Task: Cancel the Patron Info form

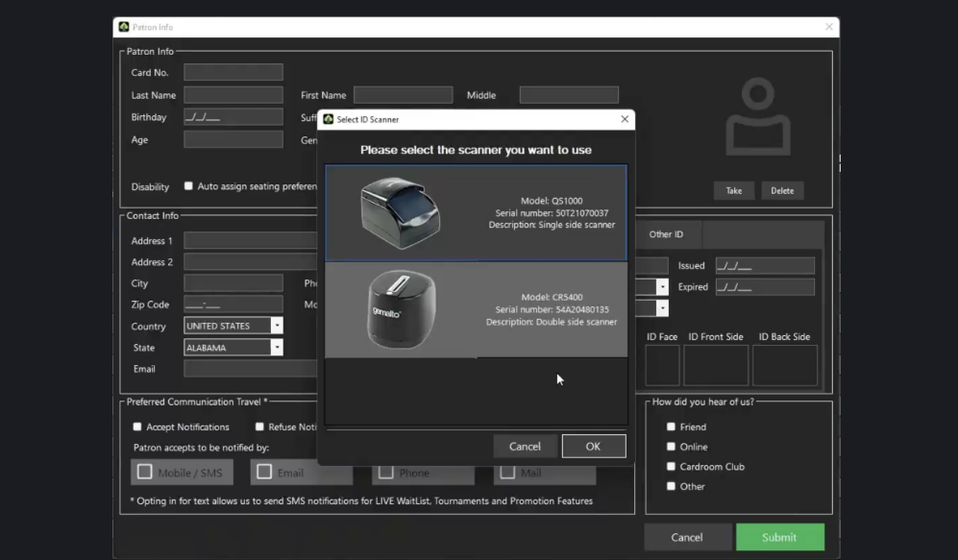Action: pos(687,537)
